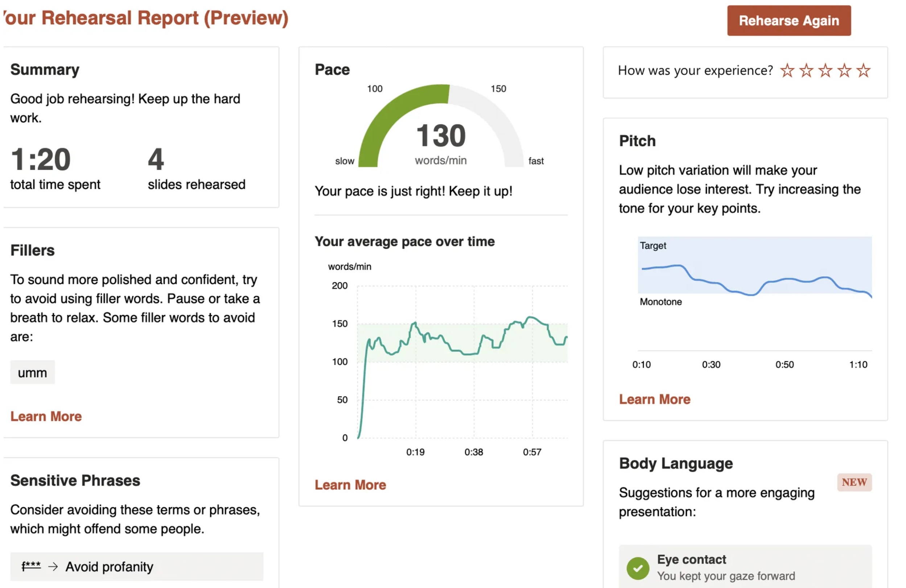Open Learn More under Fillers
Image resolution: width=906 pixels, height=588 pixels.
pos(46,417)
